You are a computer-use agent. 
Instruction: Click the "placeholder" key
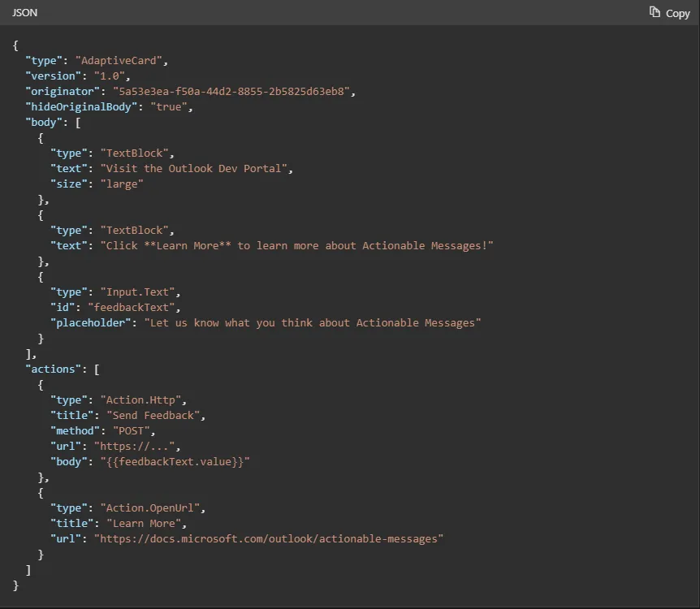point(90,323)
